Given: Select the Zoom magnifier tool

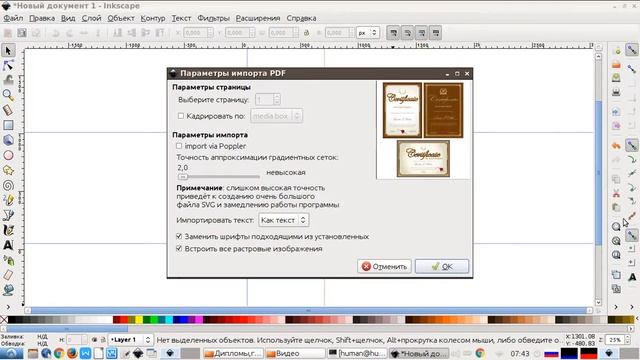Looking at the screenshot, I should tap(8, 95).
